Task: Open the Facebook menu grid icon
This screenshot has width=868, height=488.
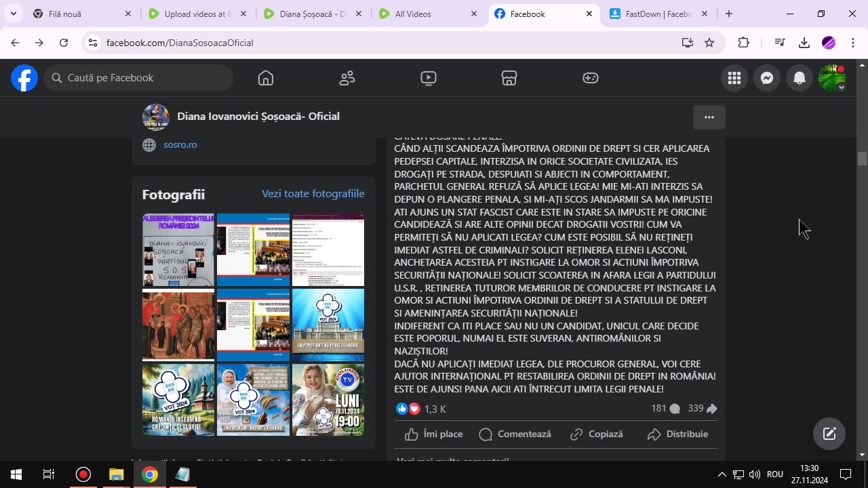Action: click(x=734, y=78)
